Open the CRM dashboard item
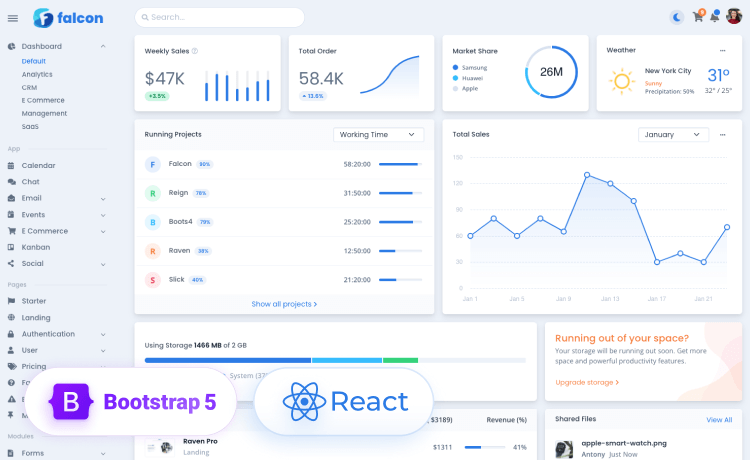Screen dimensions: 750x460 point(29,88)
